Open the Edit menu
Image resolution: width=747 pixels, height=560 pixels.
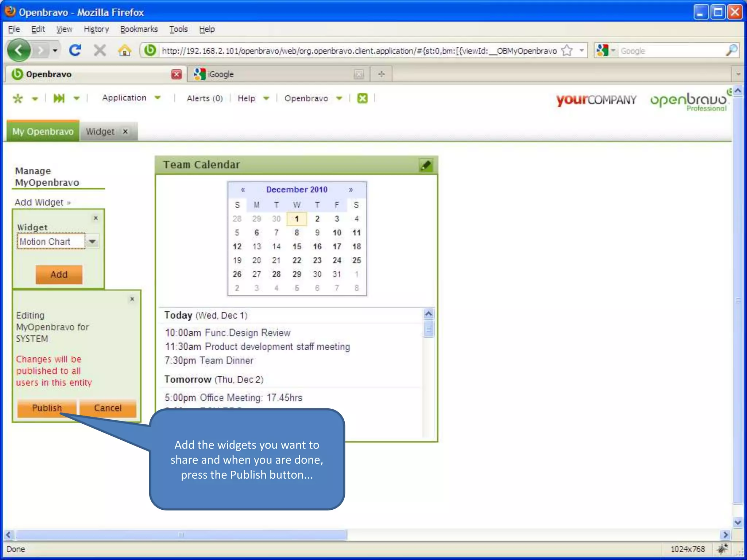38,29
